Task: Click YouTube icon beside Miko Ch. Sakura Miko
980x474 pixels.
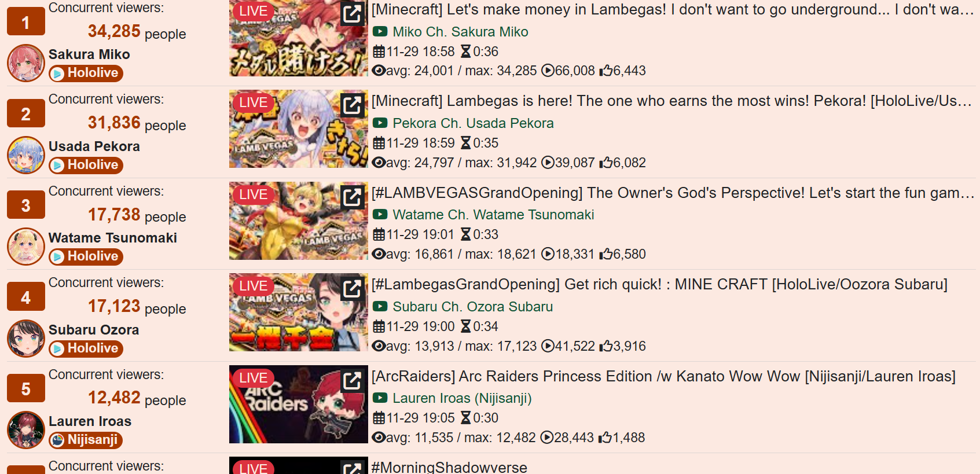Action: pos(380,32)
